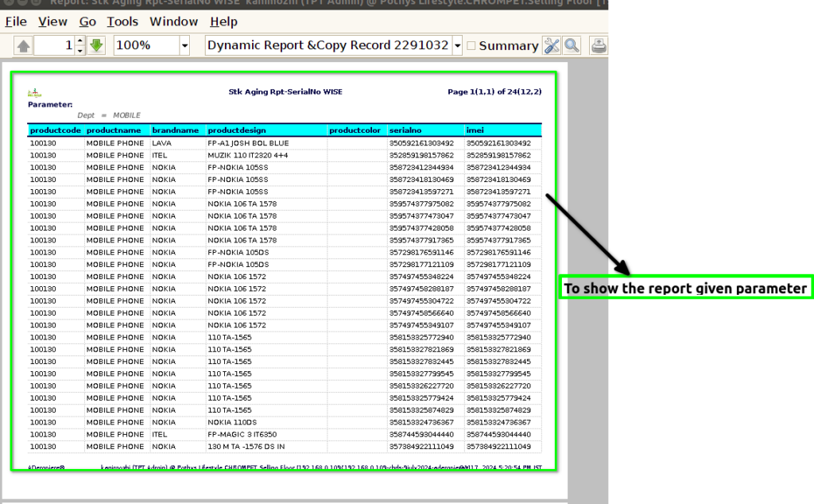Go to previous page with up arrow
The image size is (814, 504).
(x=23, y=45)
